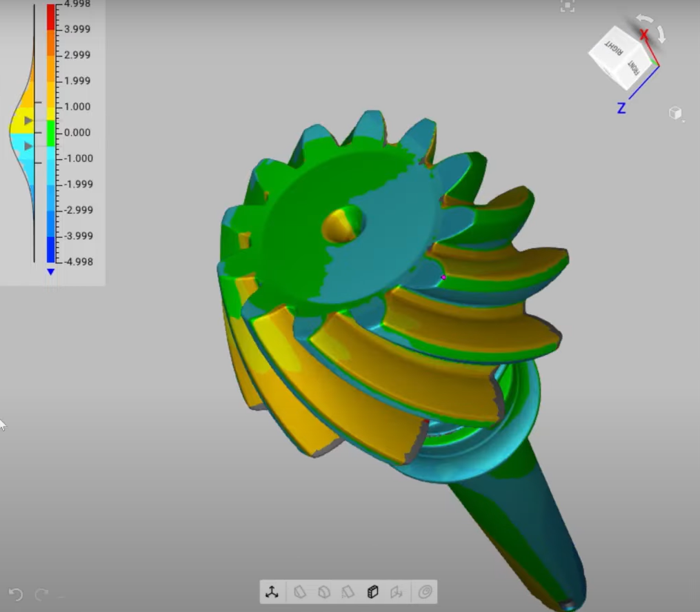Click the RIGHT face of the navigation cube
This screenshot has height=612, width=700.
pyautogui.click(x=612, y=50)
